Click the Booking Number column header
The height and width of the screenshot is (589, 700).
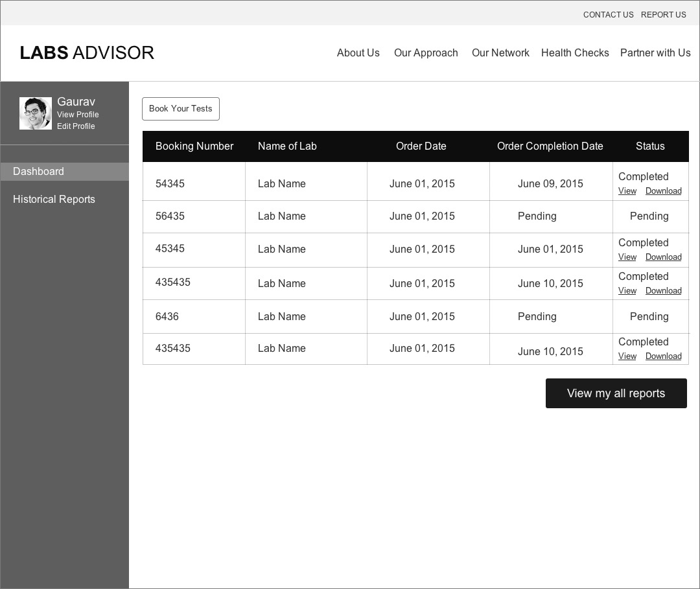click(194, 146)
